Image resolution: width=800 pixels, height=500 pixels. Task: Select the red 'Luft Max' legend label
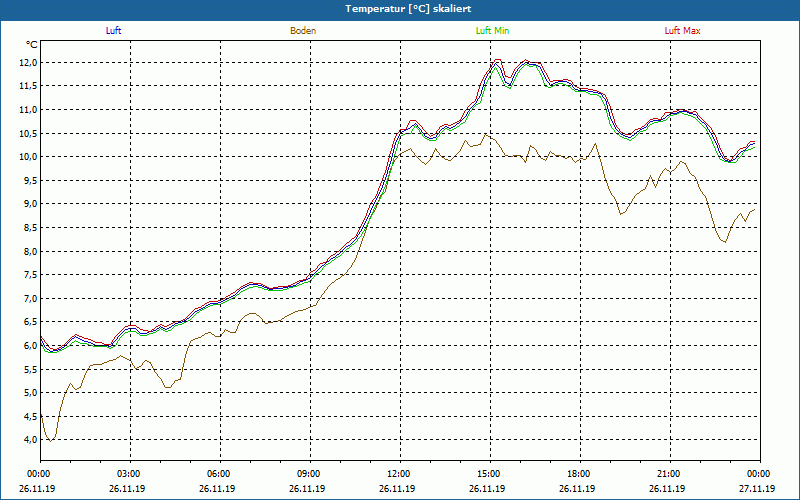682,31
